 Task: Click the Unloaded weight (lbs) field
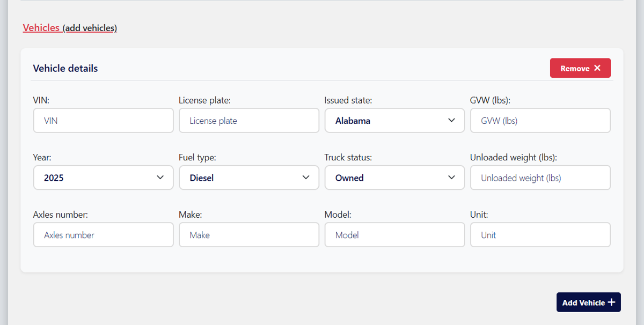[540, 178]
